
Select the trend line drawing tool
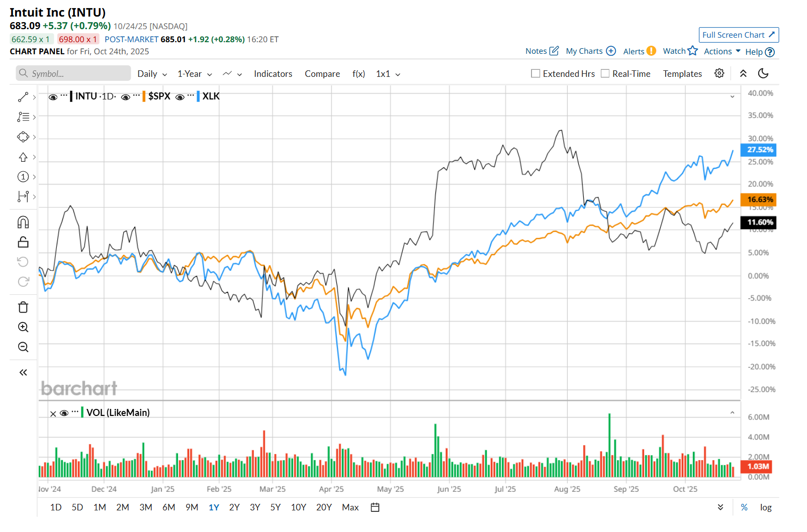point(23,97)
